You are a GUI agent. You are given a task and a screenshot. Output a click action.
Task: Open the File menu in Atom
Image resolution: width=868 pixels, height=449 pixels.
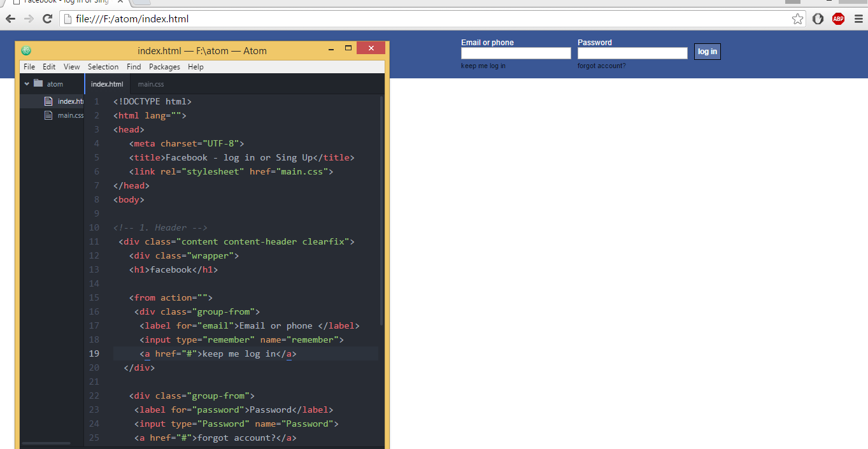(29, 67)
